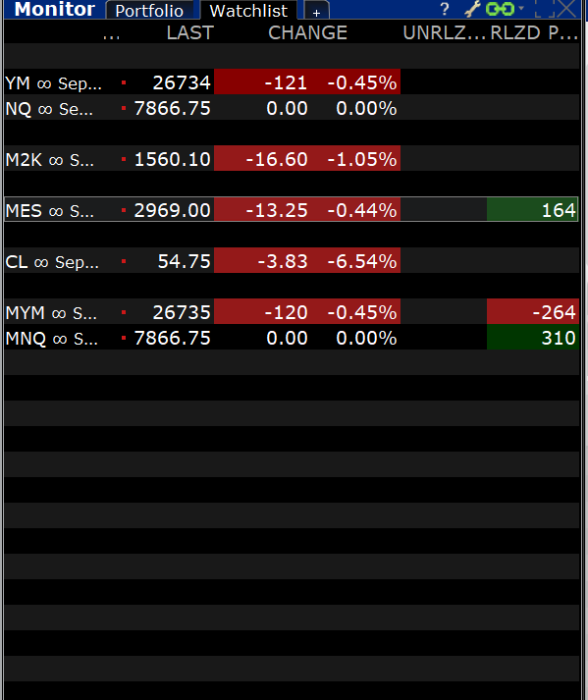Open the help question mark icon
Image resolution: width=588 pixels, height=700 pixels.
click(444, 9)
